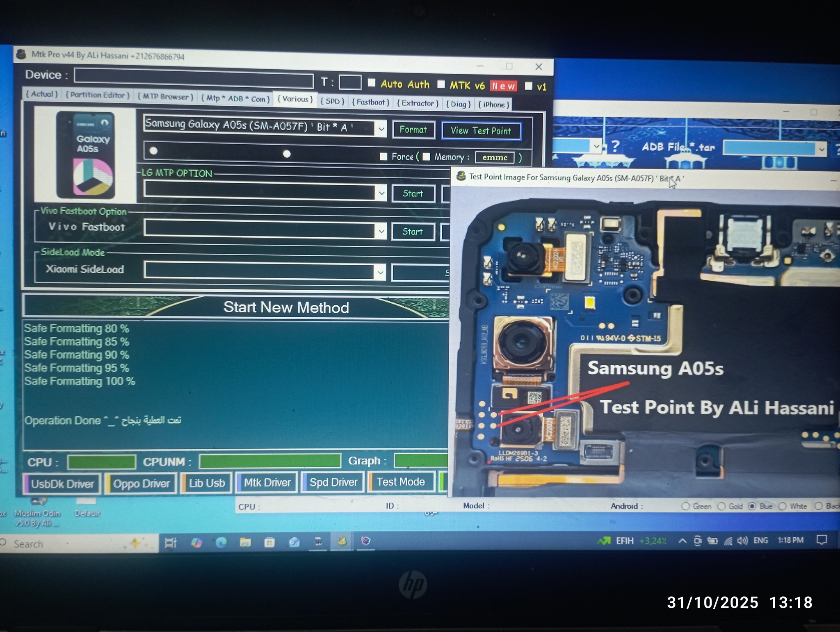Click the UsbDk Driver button
This screenshot has width=840, height=632.
62,484
